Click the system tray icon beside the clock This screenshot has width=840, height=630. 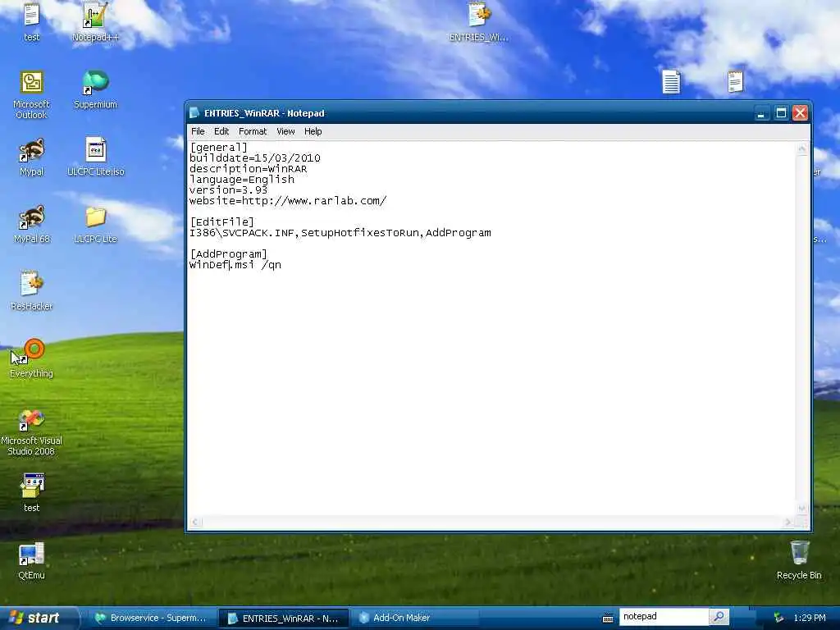[778, 618]
